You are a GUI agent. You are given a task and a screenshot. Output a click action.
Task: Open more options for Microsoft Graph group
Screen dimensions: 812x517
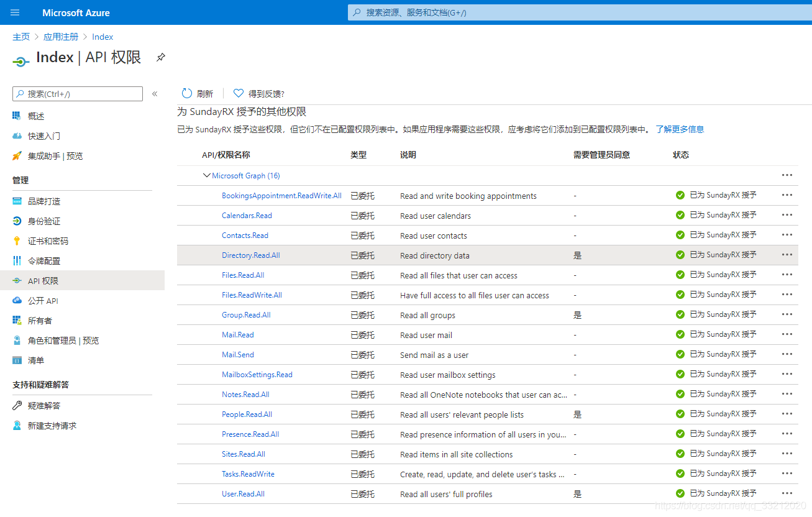click(x=787, y=175)
